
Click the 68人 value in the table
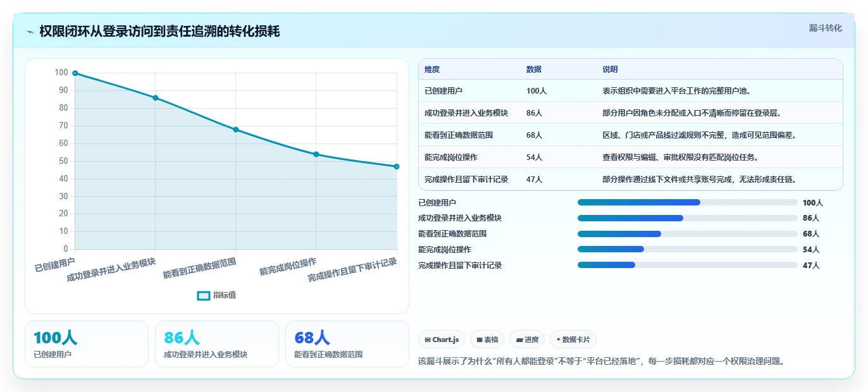(x=534, y=135)
